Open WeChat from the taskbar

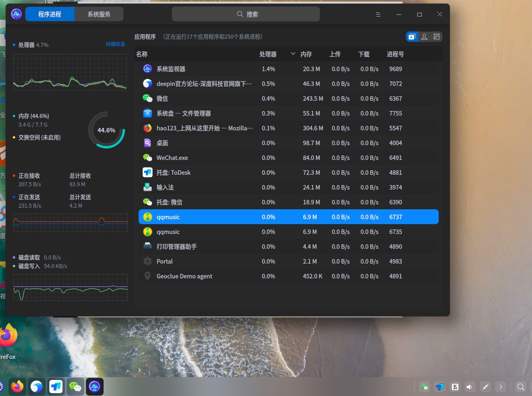point(75,387)
